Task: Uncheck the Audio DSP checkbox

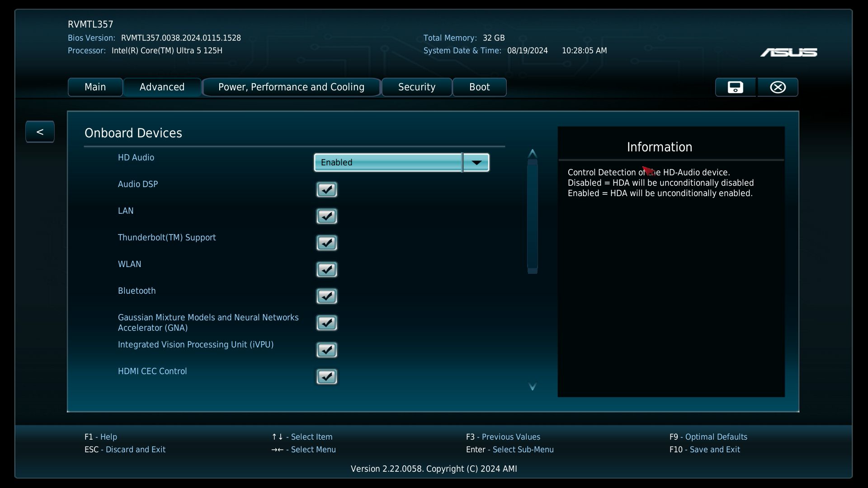Action: click(x=326, y=190)
